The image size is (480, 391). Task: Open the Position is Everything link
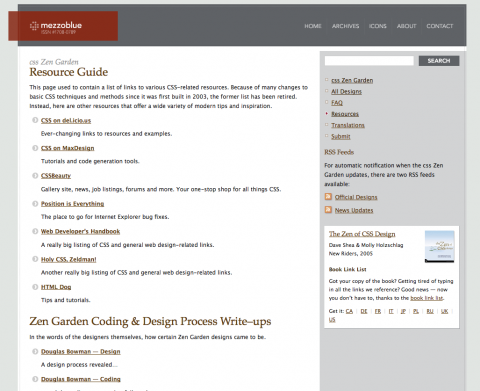tap(73, 204)
